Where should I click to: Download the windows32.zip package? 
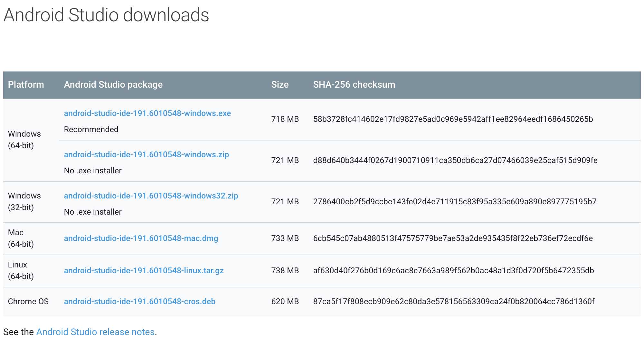(151, 196)
